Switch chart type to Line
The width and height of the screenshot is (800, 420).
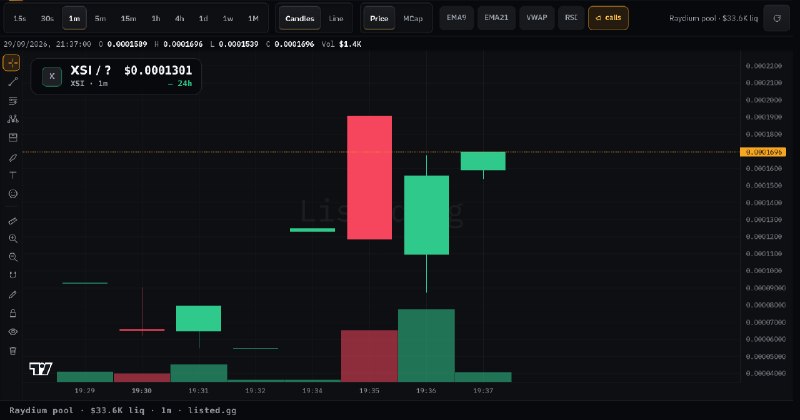[336, 18]
